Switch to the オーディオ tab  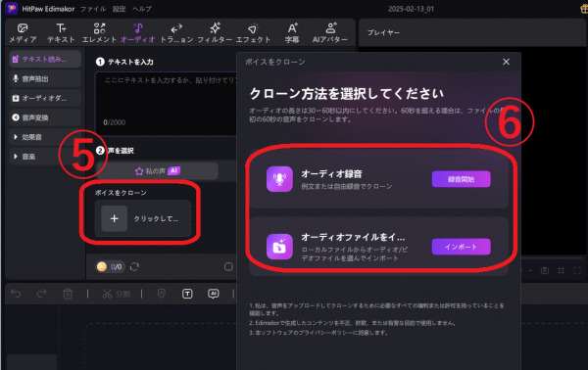pos(137,33)
